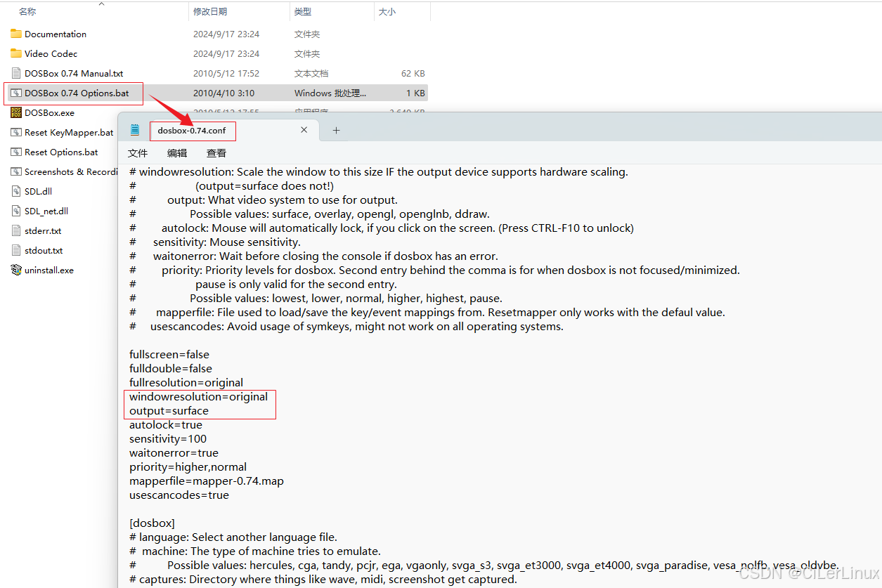This screenshot has width=882, height=588.
Task: Sort files by 大小 column header
Action: pyautogui.click(x=387, y=12)
